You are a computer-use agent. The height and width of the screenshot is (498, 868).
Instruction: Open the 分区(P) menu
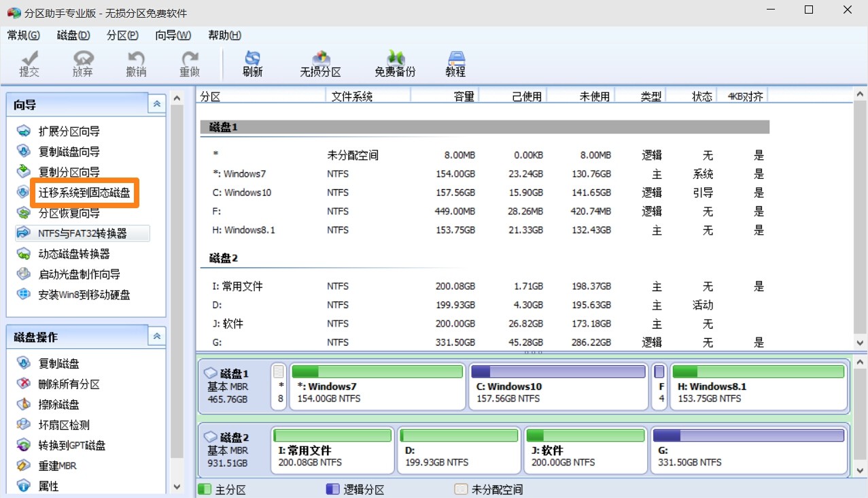tap(122, 35)
